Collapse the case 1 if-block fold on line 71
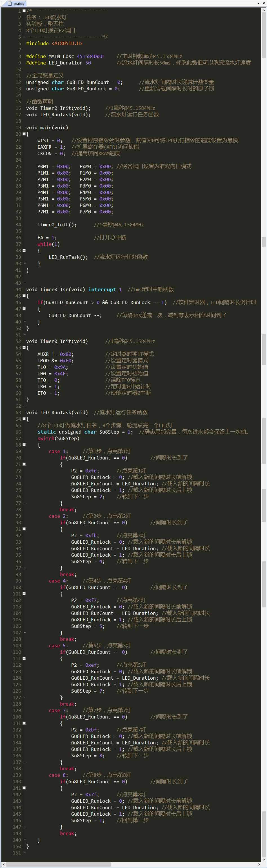The height and width of the screenshot is (868, 267). tap(24, 464)
